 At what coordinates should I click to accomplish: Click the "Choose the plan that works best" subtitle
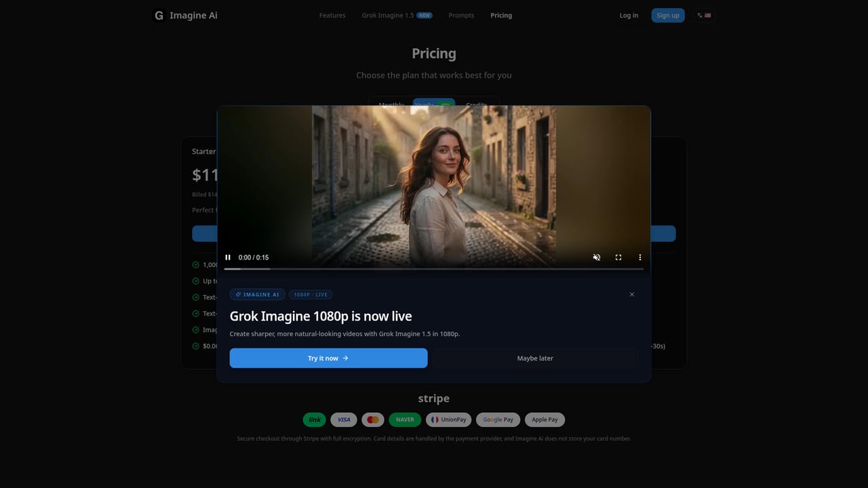point(434,75)
